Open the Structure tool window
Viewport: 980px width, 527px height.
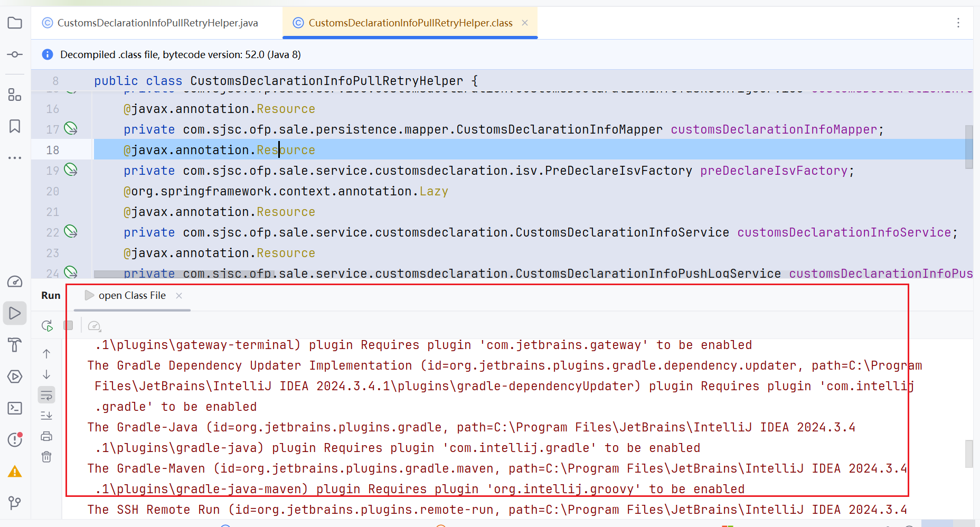coord(15,95)
